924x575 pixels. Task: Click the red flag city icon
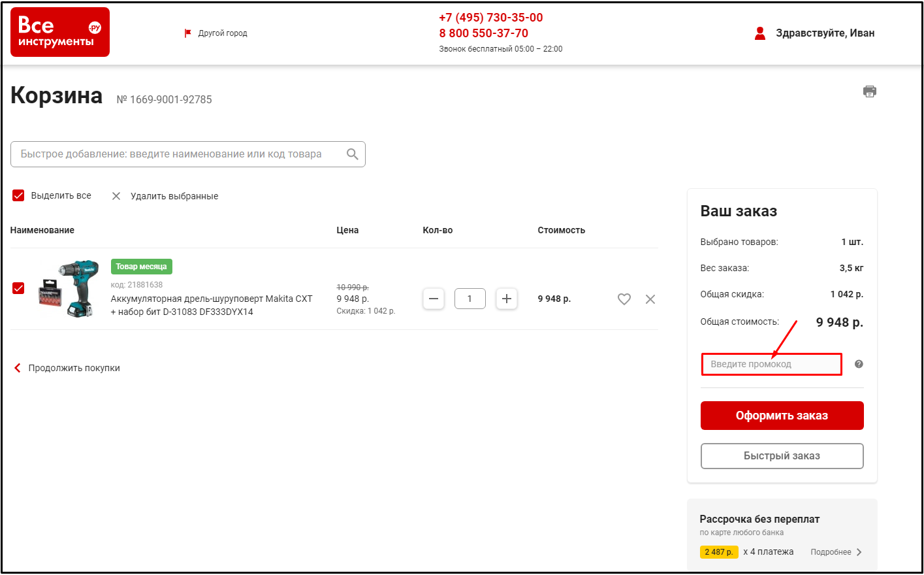[188, 33]
